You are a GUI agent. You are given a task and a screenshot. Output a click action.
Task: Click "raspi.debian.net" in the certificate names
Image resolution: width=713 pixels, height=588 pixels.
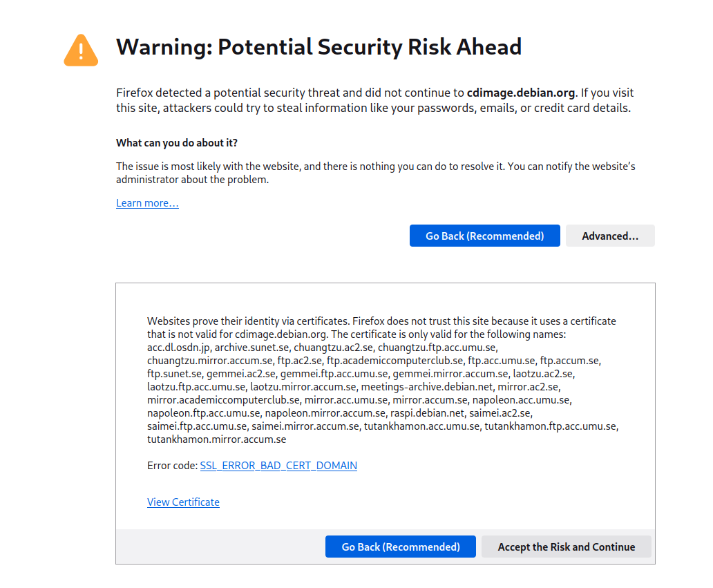(x=429, y=413)
